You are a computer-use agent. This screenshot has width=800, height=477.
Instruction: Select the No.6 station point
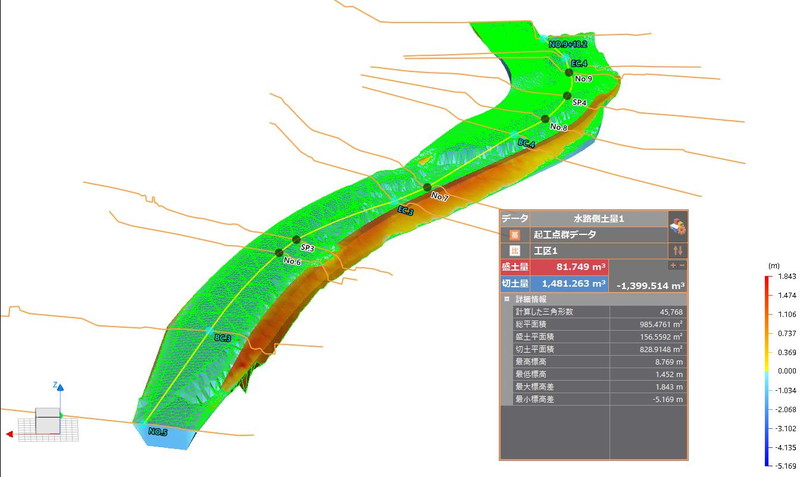(279, 252)
